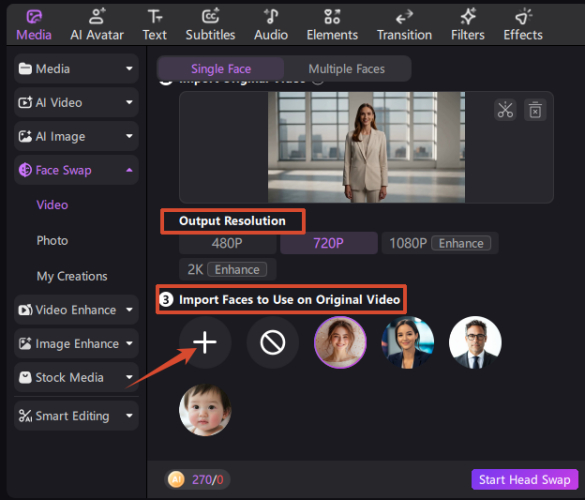Switch to the Multiple Faces tab
Screen dimensions: 585x500
[347, 69]
